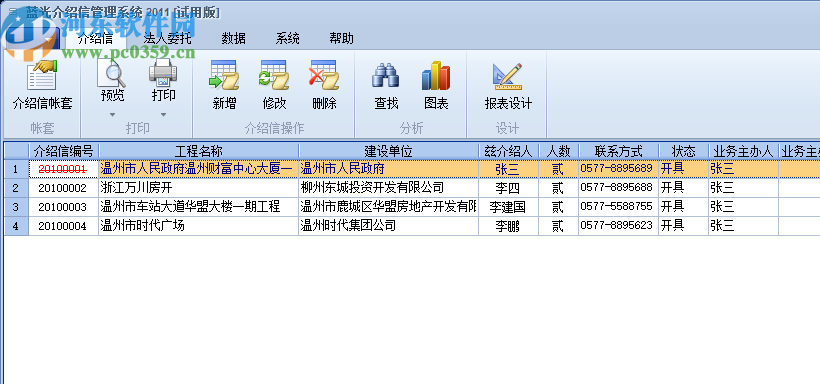Click the 打印 printer icon
The height and width of the screenshot is (384, 820).
[x=163, y=73]
